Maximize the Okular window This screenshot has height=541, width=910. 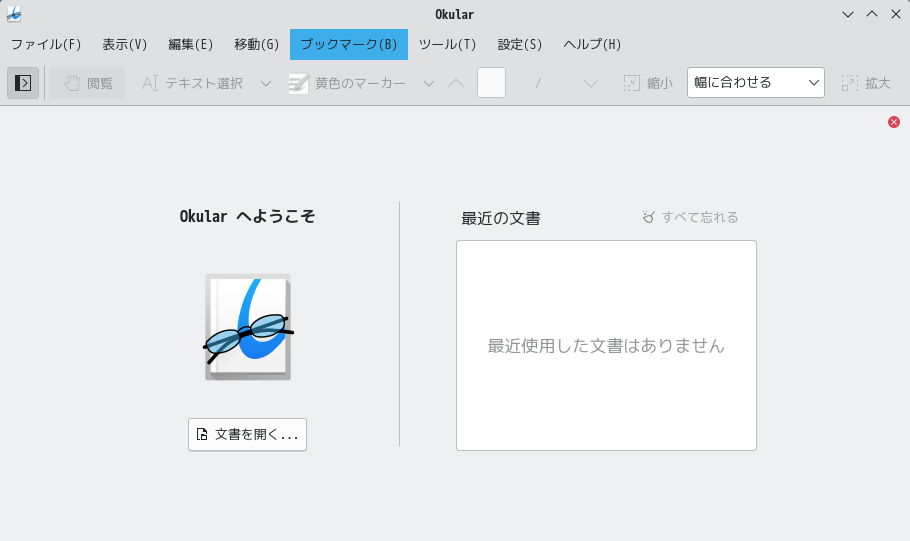872,15
